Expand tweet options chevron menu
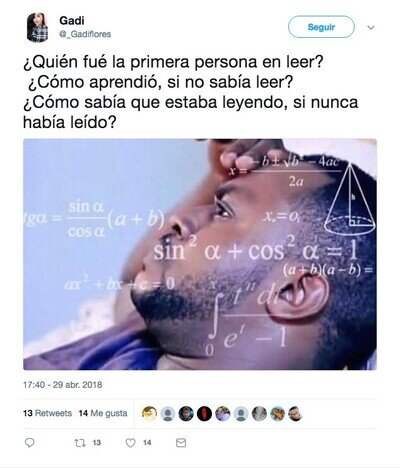The image size is (400, 468). tap(371, 28)
